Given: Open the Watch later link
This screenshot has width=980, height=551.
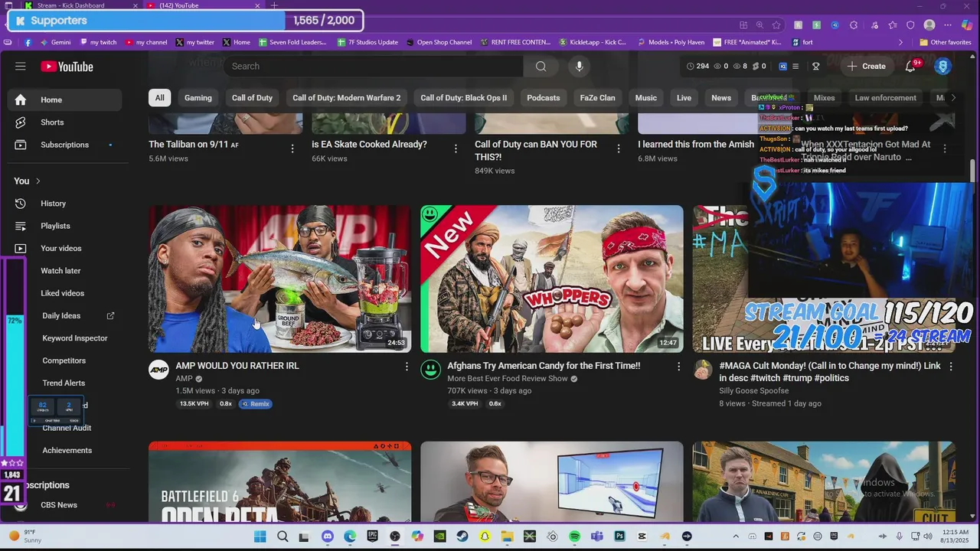Looking at the screenshot, I should pyautogui.click(x=60, y=271).
